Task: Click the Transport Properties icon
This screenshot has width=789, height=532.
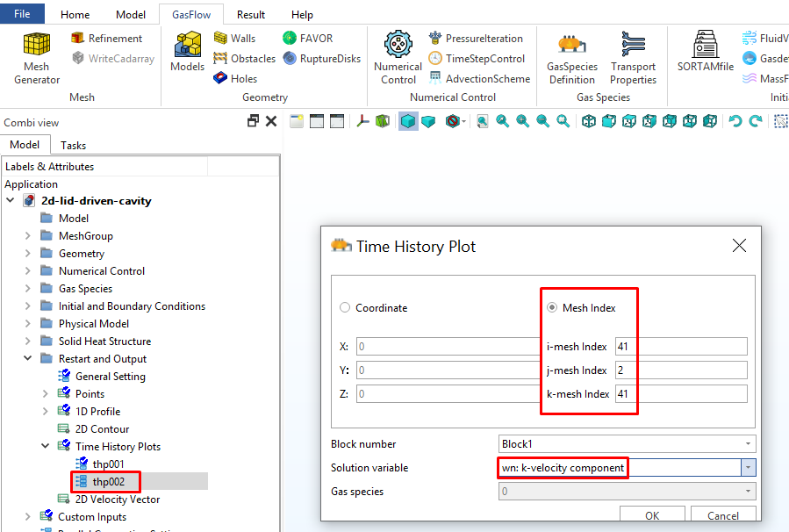Action: point(633,58)
